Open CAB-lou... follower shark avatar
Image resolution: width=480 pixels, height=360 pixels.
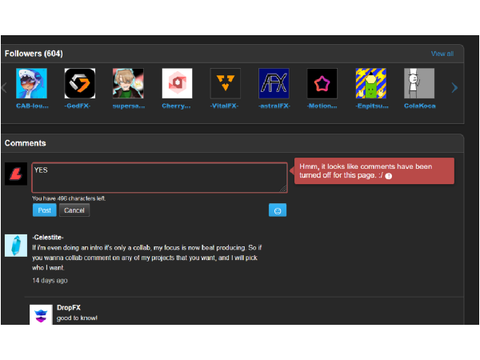coord(32,83)
